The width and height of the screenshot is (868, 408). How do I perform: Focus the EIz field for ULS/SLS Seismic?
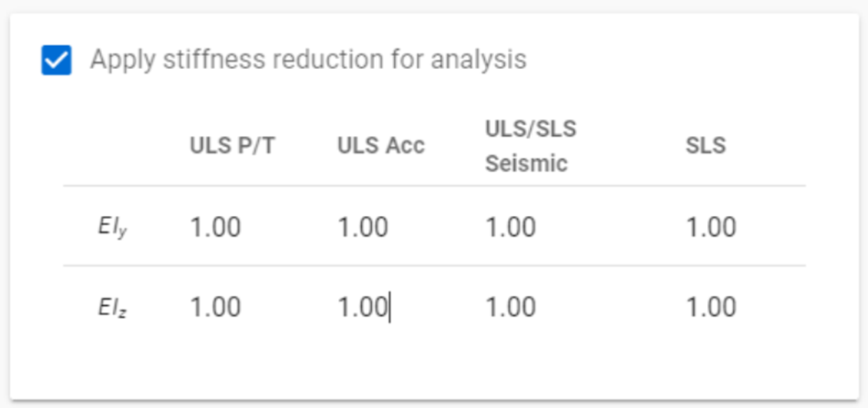pos(511,307)
